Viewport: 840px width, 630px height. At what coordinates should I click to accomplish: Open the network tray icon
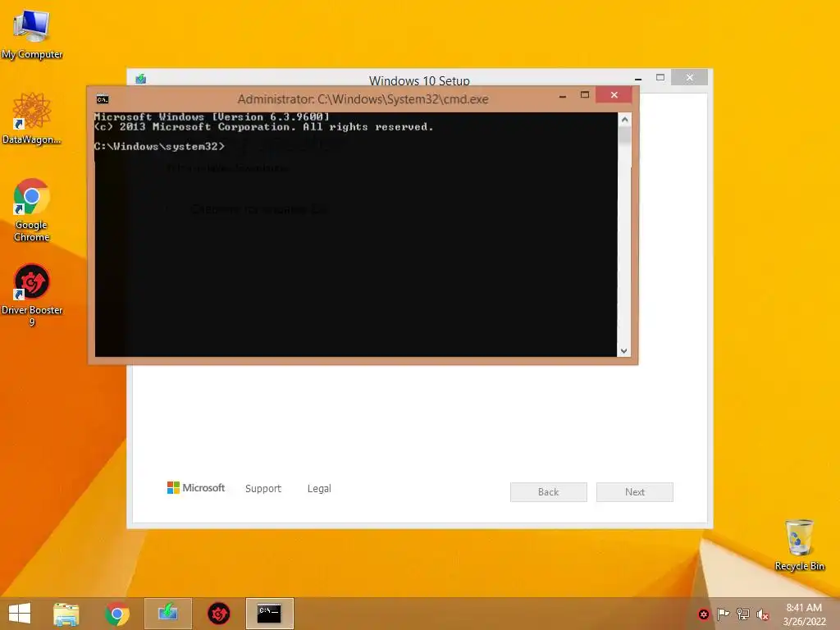point(743,614)
